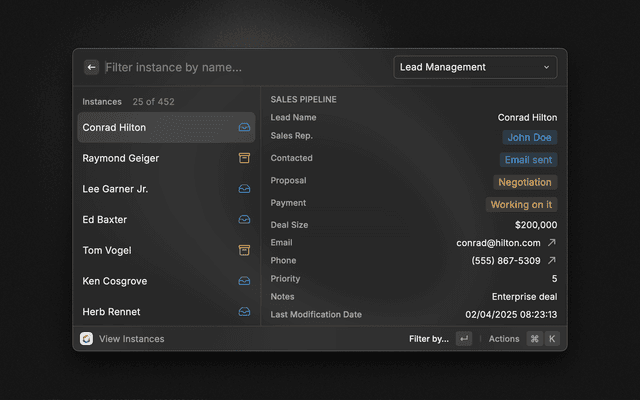Click archive icon beside Raymond Geiger

coord(244,158)
